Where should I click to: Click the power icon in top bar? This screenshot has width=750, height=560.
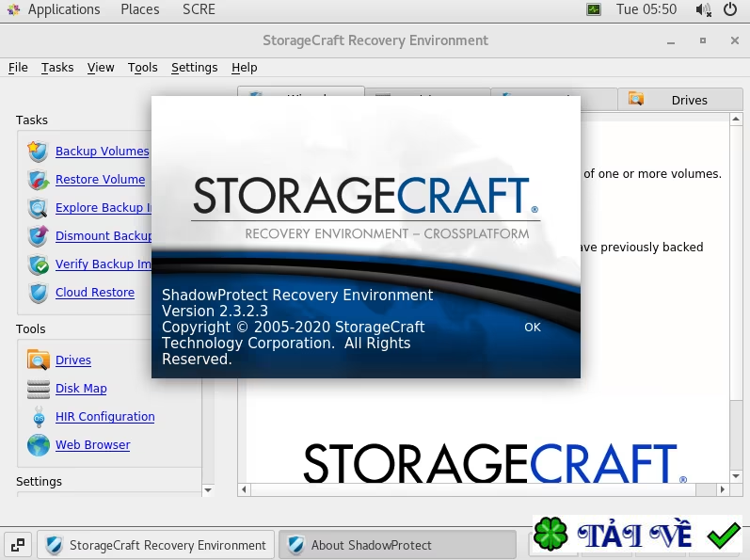tap(730, 9)
